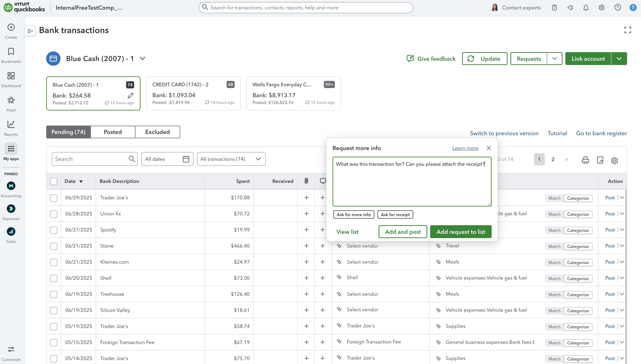Check the Silicon Valley row checkbox
This screenshot has height=364, width=641.
click(53, 310)
